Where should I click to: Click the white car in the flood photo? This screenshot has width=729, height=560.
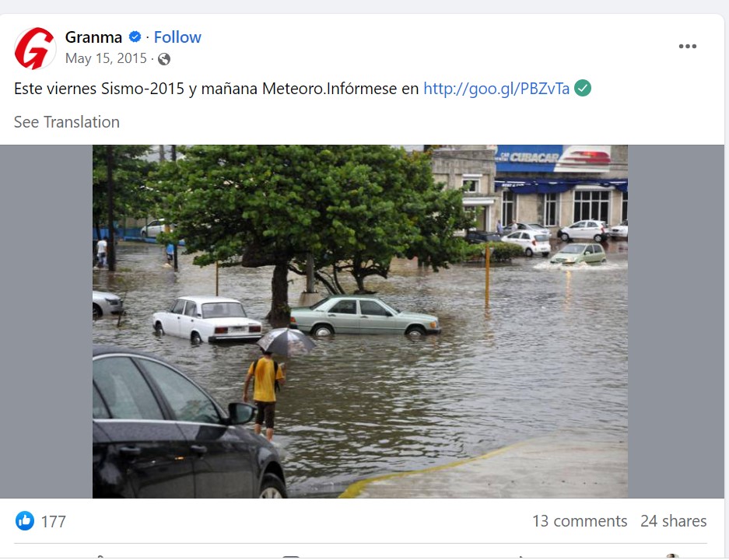206,319
